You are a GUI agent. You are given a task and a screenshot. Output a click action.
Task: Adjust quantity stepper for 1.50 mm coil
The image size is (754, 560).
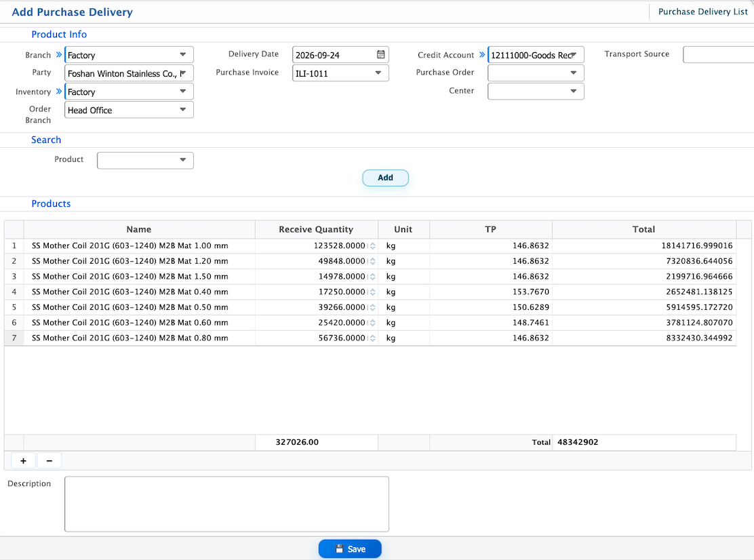click(x=373, y=277)
